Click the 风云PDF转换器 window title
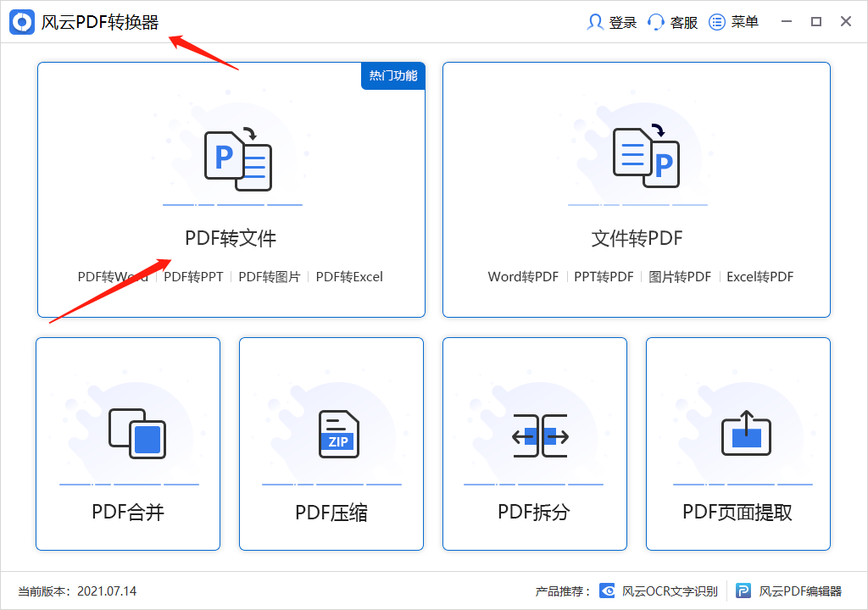Image resolution: width=868 pixels, height=610 pixels. click(x=100, y=22)
